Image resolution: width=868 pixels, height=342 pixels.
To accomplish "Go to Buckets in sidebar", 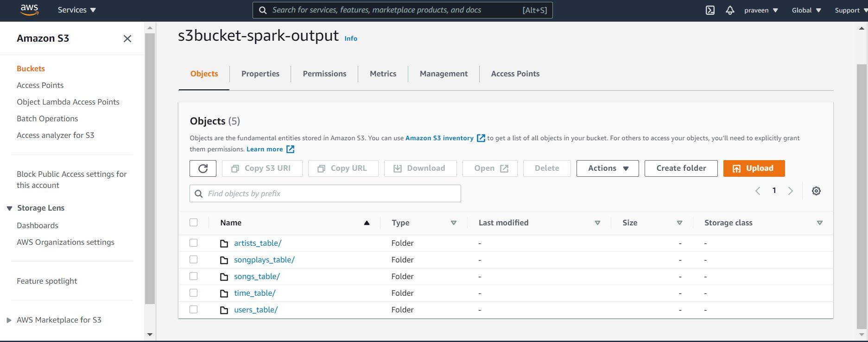I will [31, 68].
